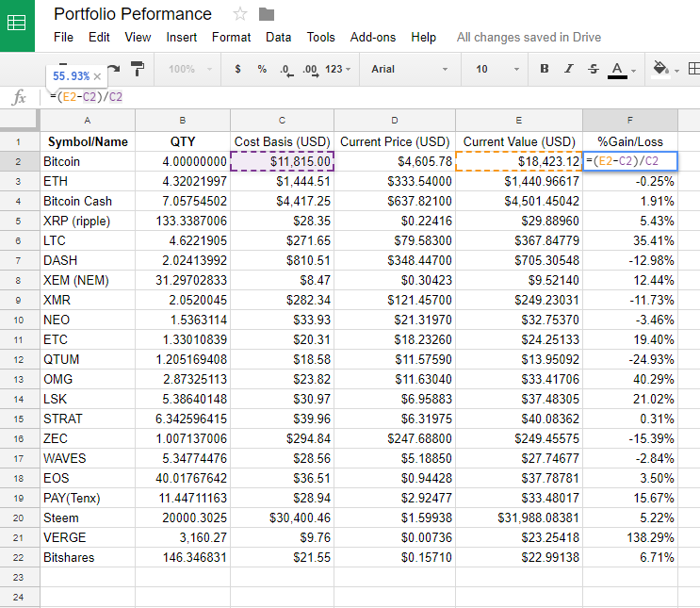Format as currency with dollar icon
700x608 pixels.
[238, 69]
